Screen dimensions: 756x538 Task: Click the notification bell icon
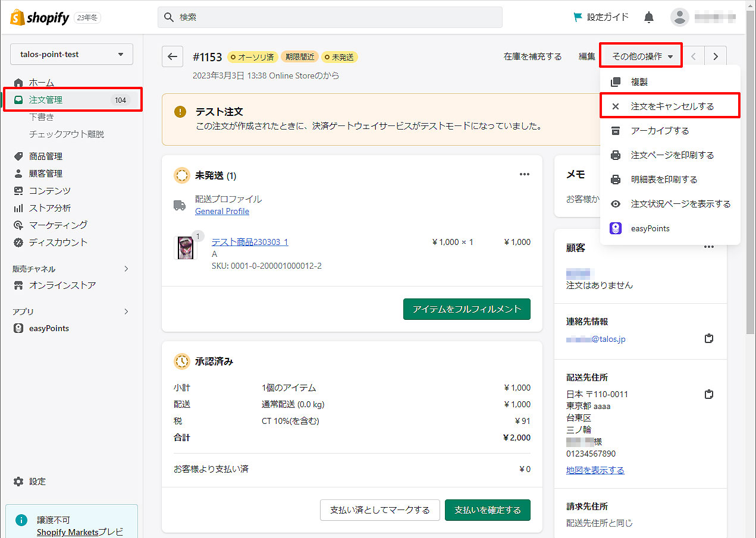tap(649, 17)
